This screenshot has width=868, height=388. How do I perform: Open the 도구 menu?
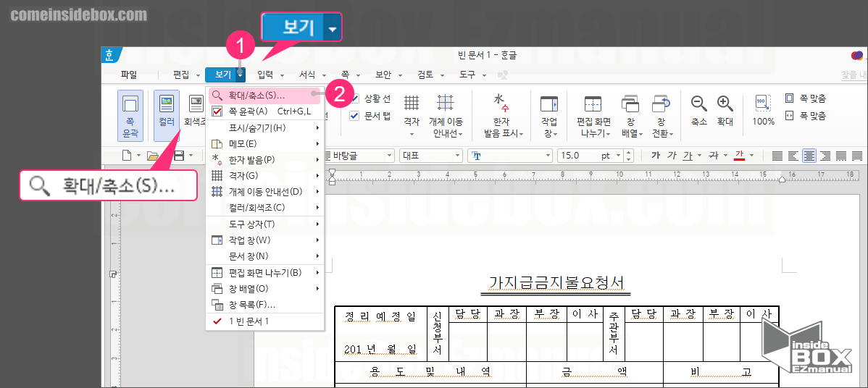[x=468, y=75]
